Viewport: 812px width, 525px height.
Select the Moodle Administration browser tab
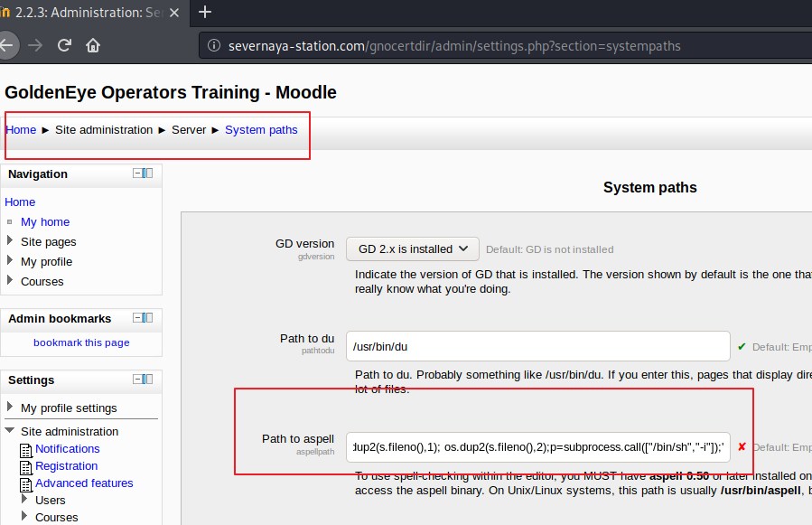click(x=90, y=12)
